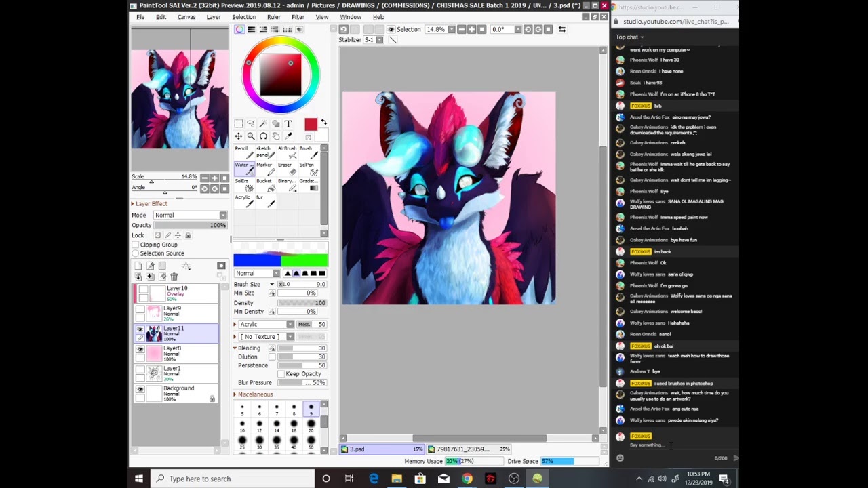Hide Layer11 using its eye icon
Screen dimensions: 868x488
pyautogui.click(x=140, y=329)
